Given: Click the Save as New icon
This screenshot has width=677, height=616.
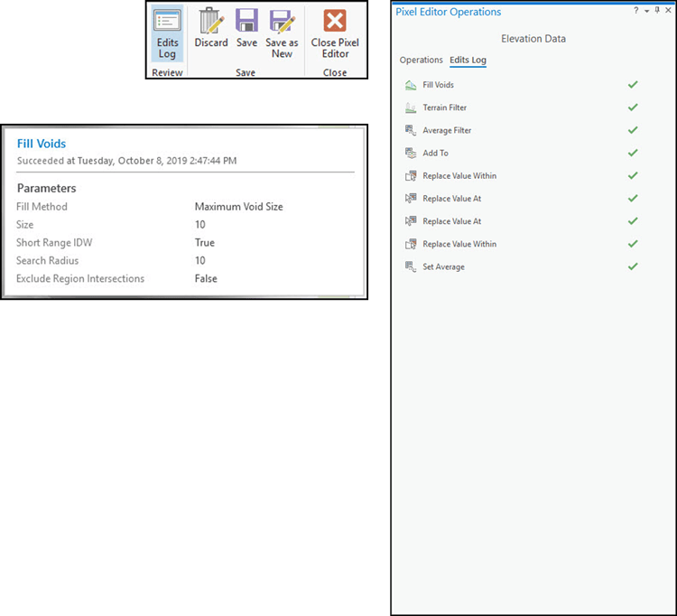Looking at the screenshot, I should [282, 21].
